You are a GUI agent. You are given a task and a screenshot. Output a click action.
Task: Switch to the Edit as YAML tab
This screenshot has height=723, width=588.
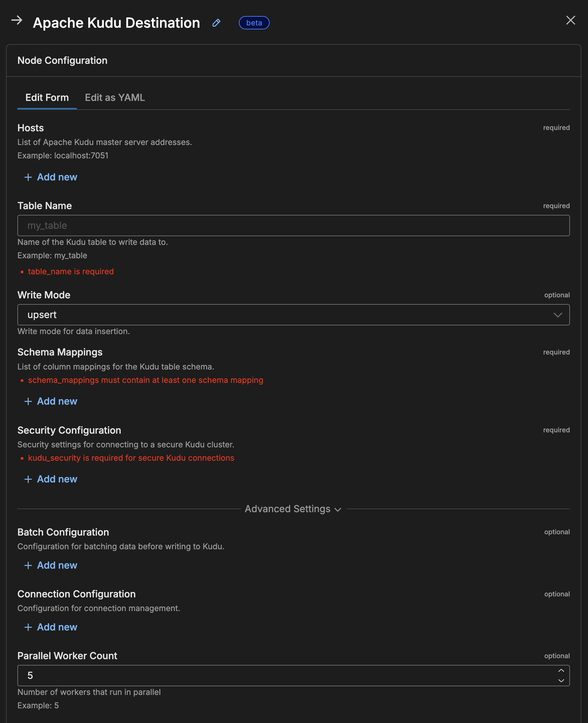click(x=115, y=98)
